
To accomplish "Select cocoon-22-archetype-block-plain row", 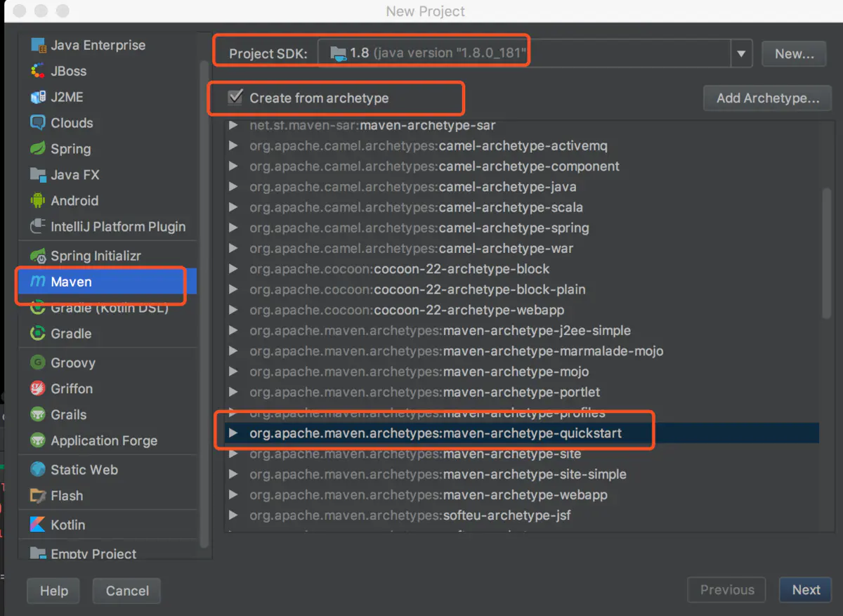I will coord(521,289).
